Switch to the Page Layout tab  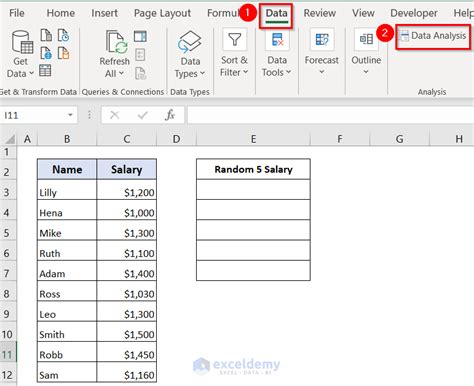pyautogui.click(x=162, y=13)
